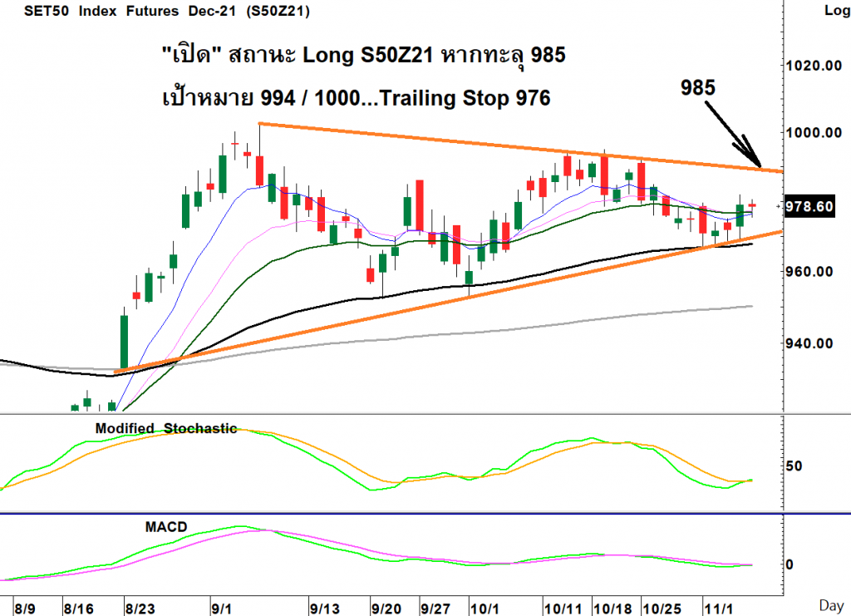Select the 1000.00 price axis label
The height and width of the screenshot is (616, 851).
pyautogui.click(x=814, y=132)
